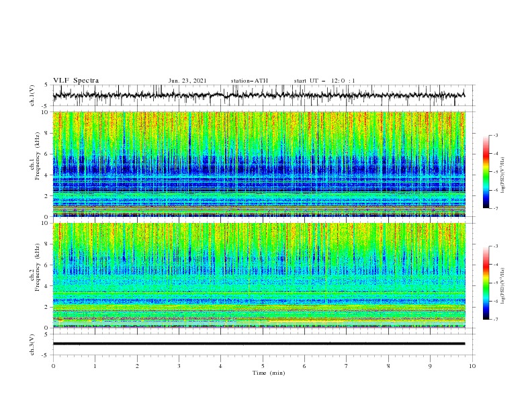Click the '-3' tick on upper colorbar
This screenshot has height=411, width=532.
pos(496,135)
